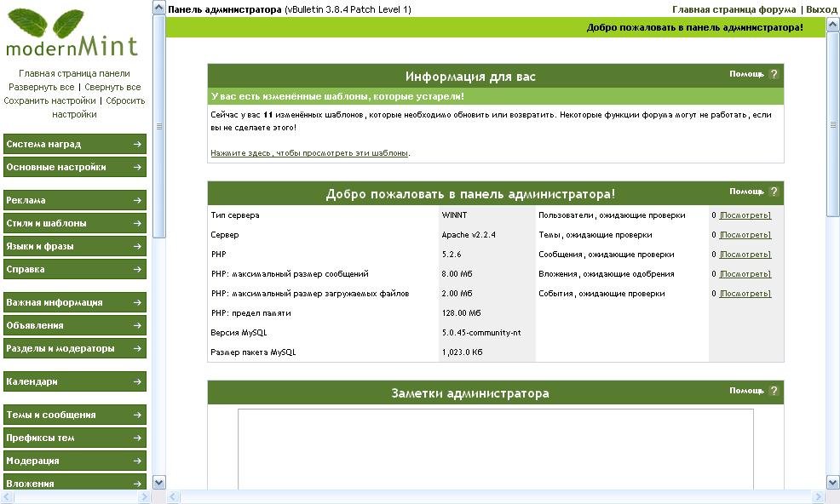Viewport: 840px width, 504px height.
Task: Go to Главная страница панели
Action: pyautogui.click(x=74, y=73)
